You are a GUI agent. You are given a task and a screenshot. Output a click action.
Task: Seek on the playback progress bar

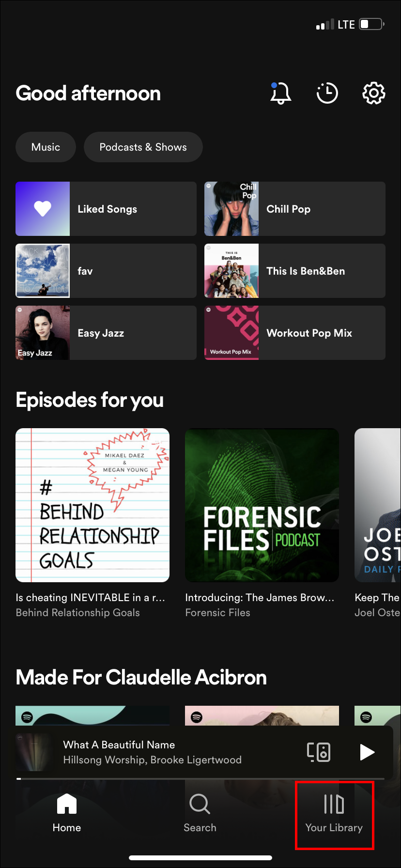(x=200, y=778)
